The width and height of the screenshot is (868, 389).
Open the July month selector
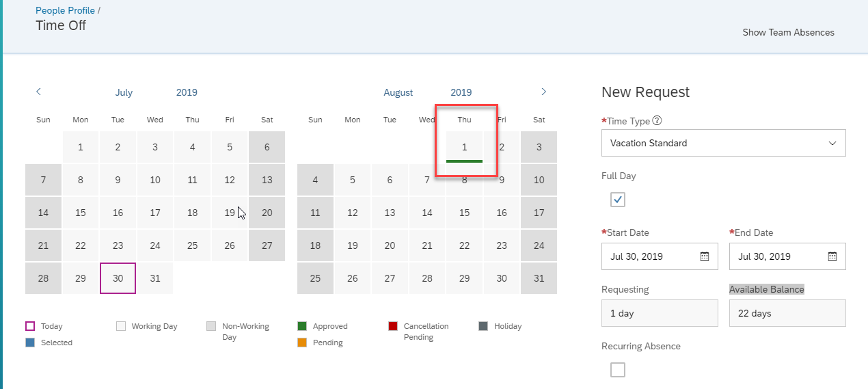(x=124, y=92)
